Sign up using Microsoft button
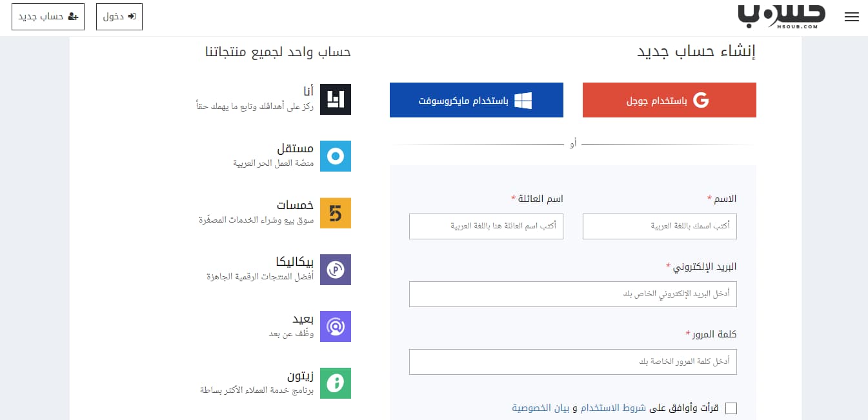Image resolution: width=868 pixels, height=420 pixels. click(x=476, y=99)
